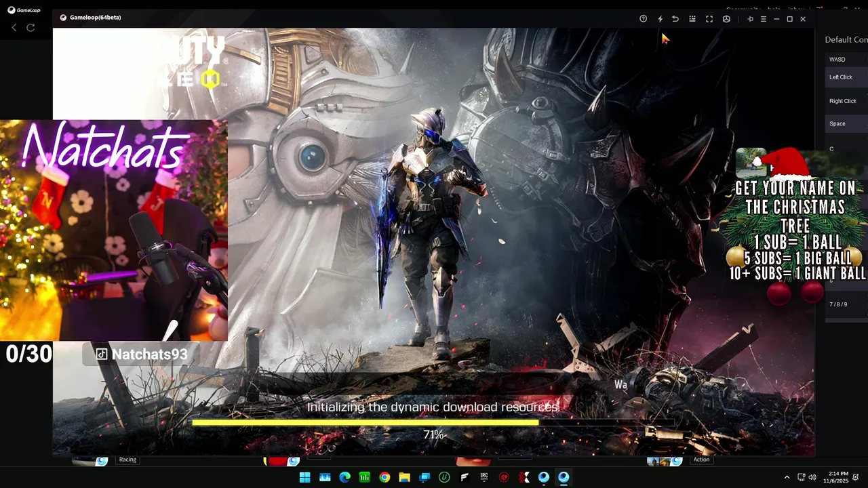
Task: Click the Racing category tag
Action: tap(127, 460)
